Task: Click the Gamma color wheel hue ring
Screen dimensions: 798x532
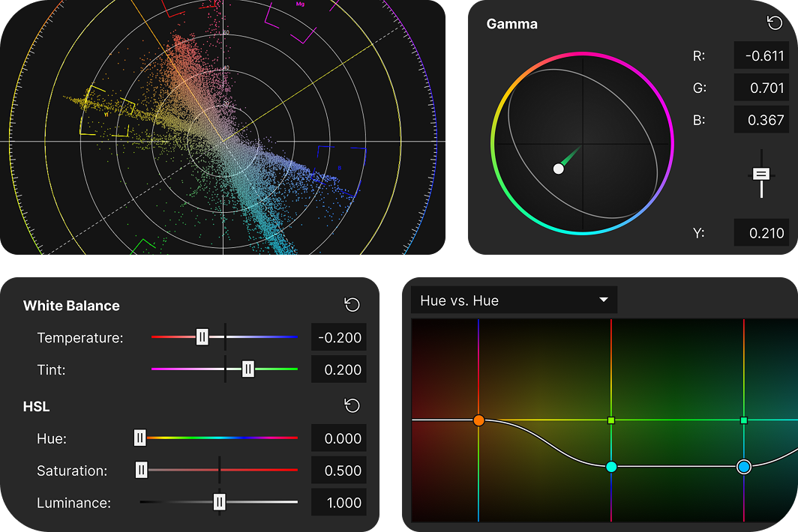Action: (581, 54)
